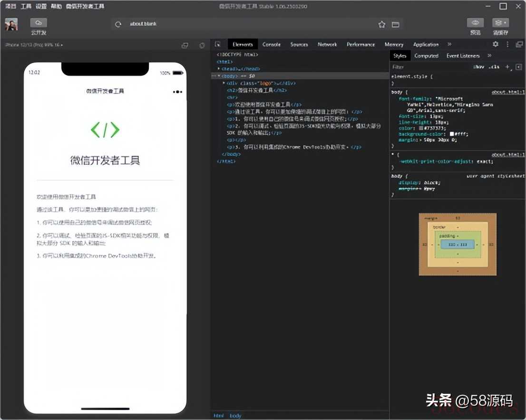526x420 pixels.
Task: Reload the page with refresh icon
Action: point(118,24)
